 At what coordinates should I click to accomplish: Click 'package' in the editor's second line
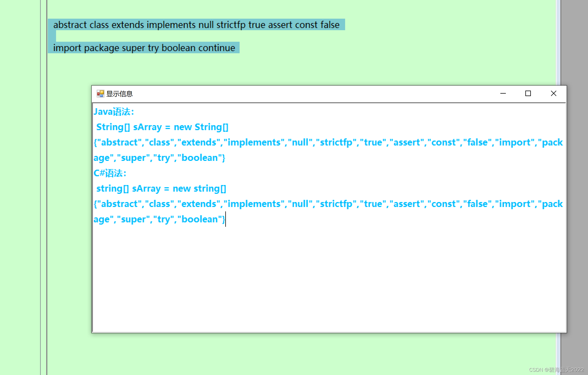101,48
